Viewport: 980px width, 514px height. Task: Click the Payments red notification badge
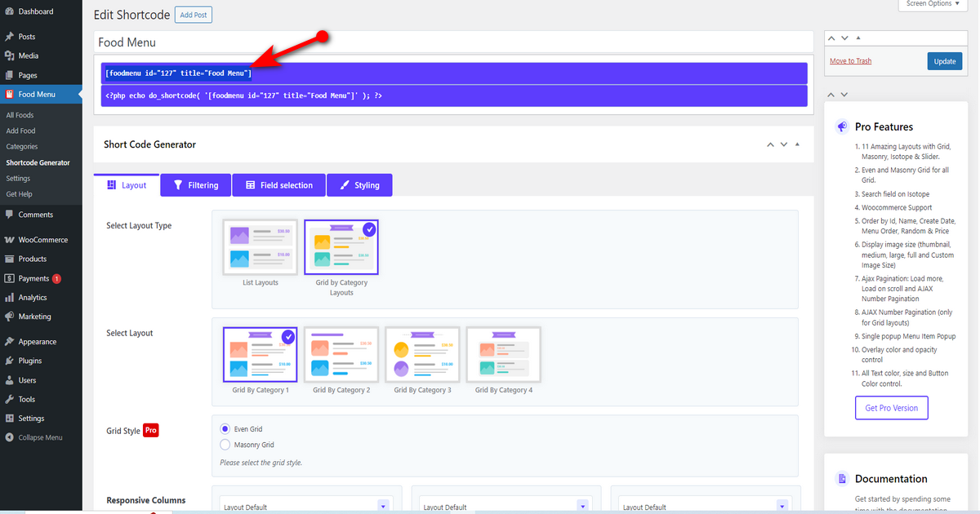(x=56, y=278)
